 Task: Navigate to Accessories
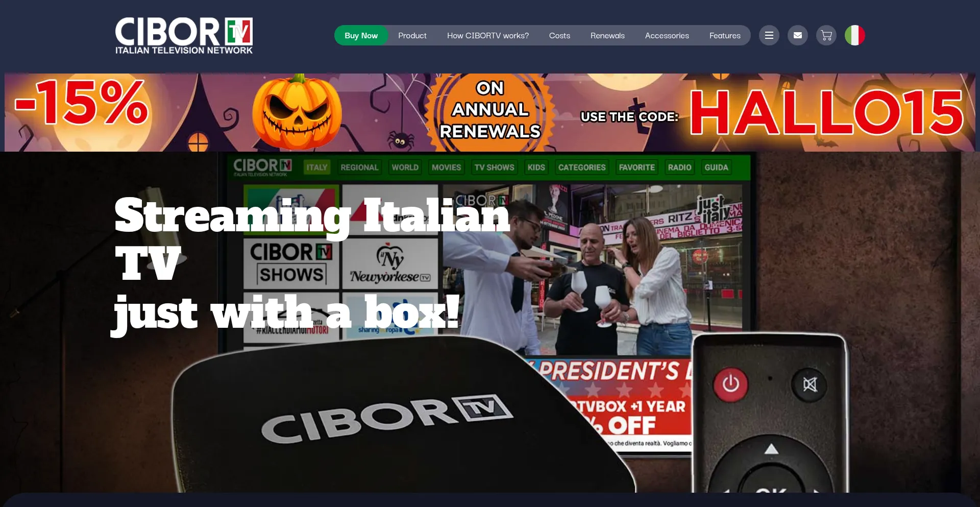tap(667, 35)
